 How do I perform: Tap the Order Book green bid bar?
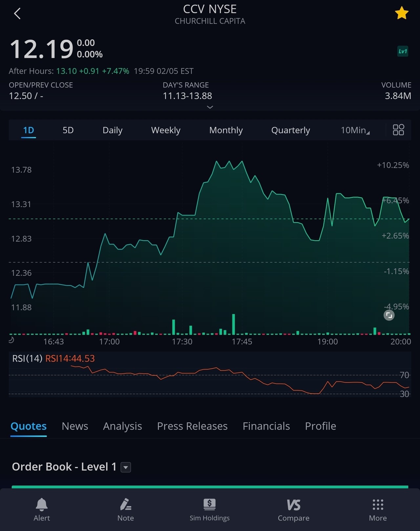tap(210, 487)
